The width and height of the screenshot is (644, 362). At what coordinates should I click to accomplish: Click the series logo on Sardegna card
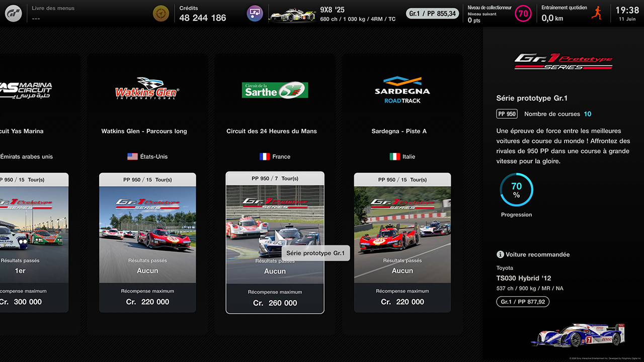(x=403, y=204)
